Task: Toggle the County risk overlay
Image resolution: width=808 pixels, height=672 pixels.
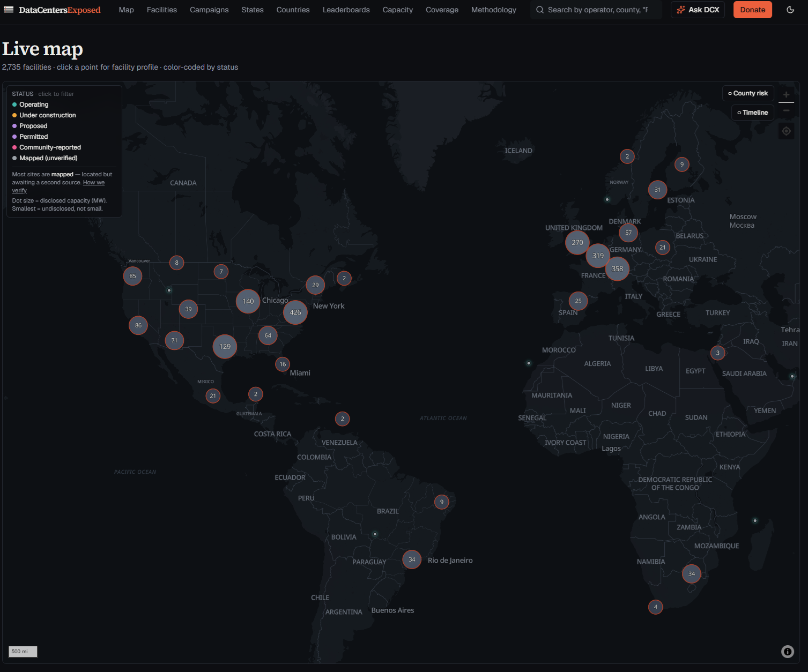Action: tap(748, 93)
